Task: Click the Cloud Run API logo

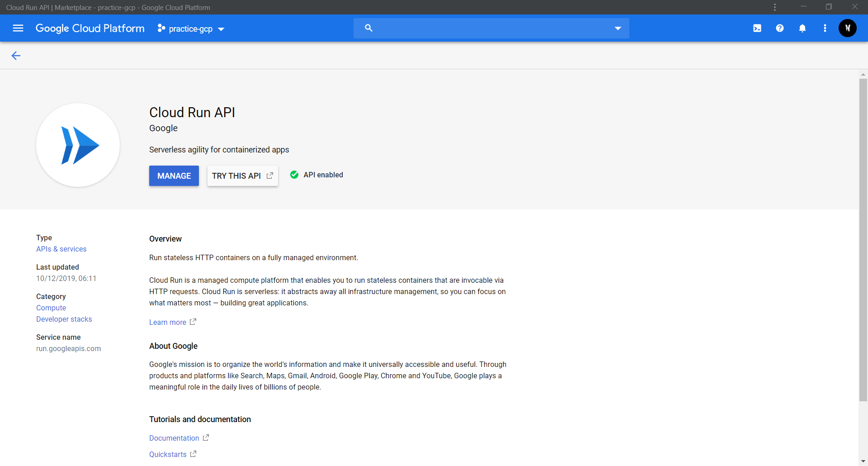Action: pos(78,145)
